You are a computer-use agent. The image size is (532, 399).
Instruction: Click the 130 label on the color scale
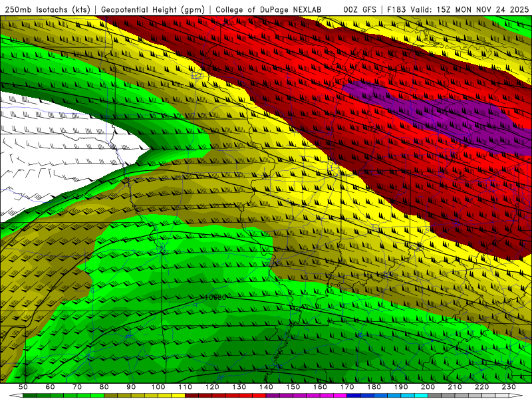pyautogui.click(x=239, y=387)
